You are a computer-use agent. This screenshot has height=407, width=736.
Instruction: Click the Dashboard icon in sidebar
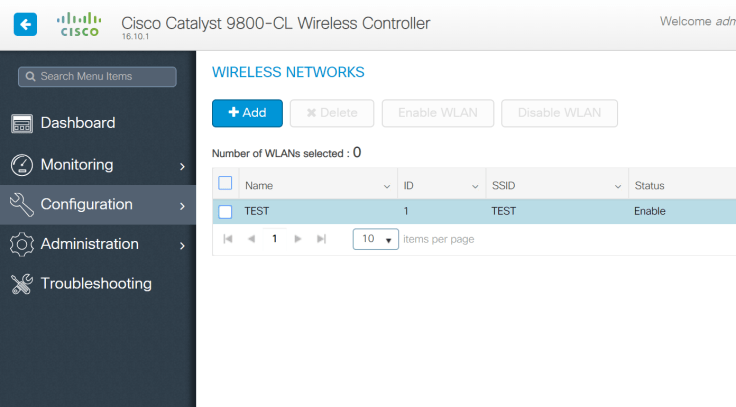(22, 123)
